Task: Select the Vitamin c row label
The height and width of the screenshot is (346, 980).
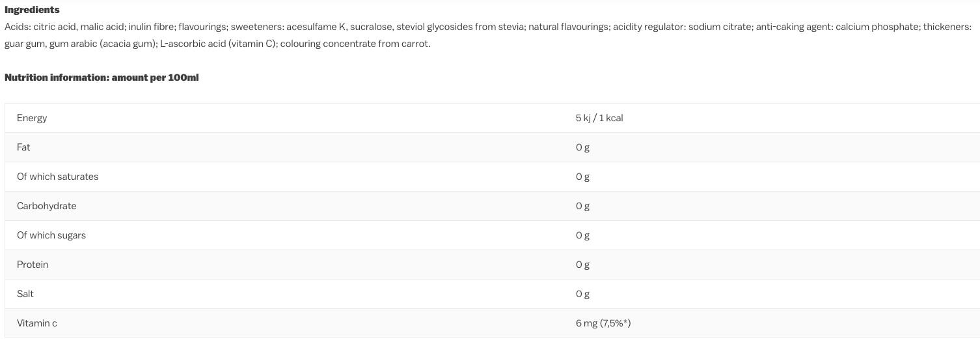Action: pos(37,323)
